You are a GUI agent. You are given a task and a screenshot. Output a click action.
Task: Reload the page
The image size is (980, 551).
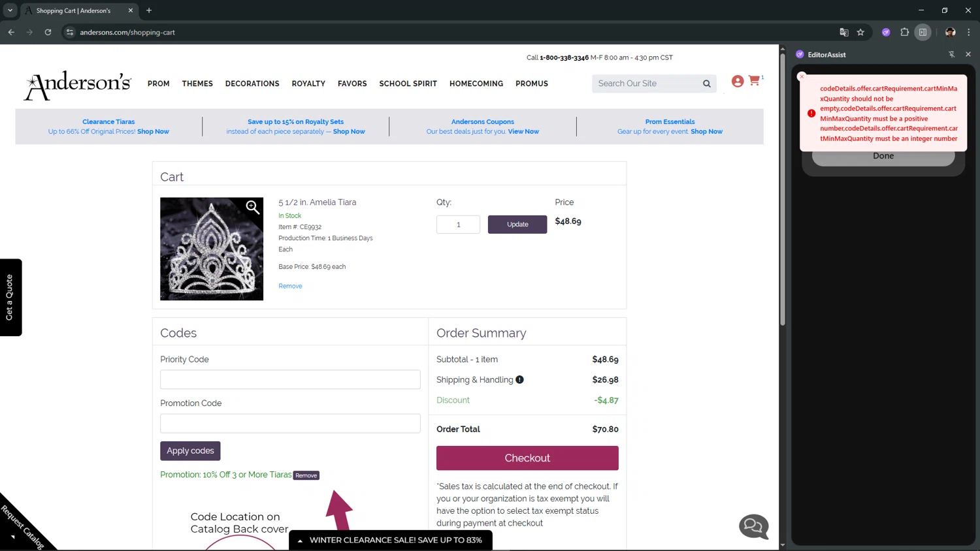pos(48,32)
